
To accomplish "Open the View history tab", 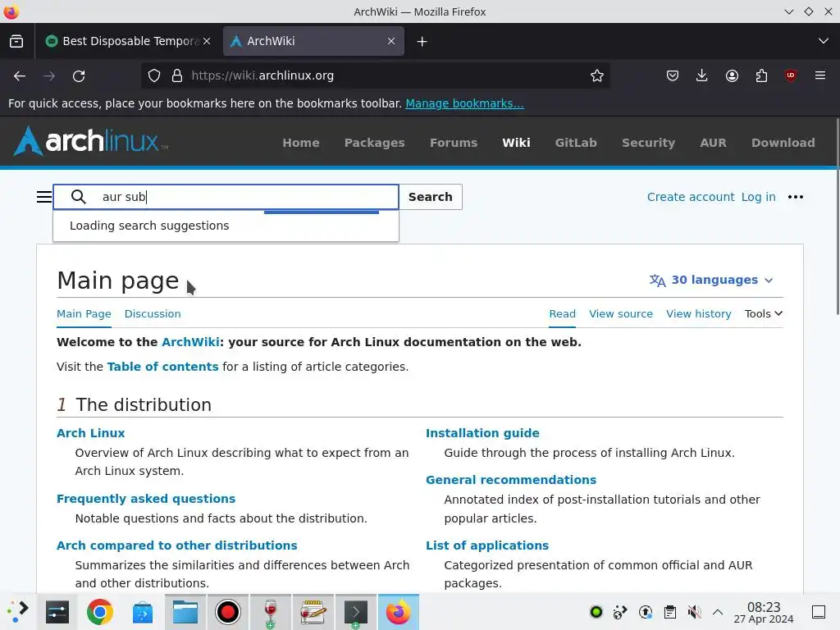I will click(x=699, y=314).
